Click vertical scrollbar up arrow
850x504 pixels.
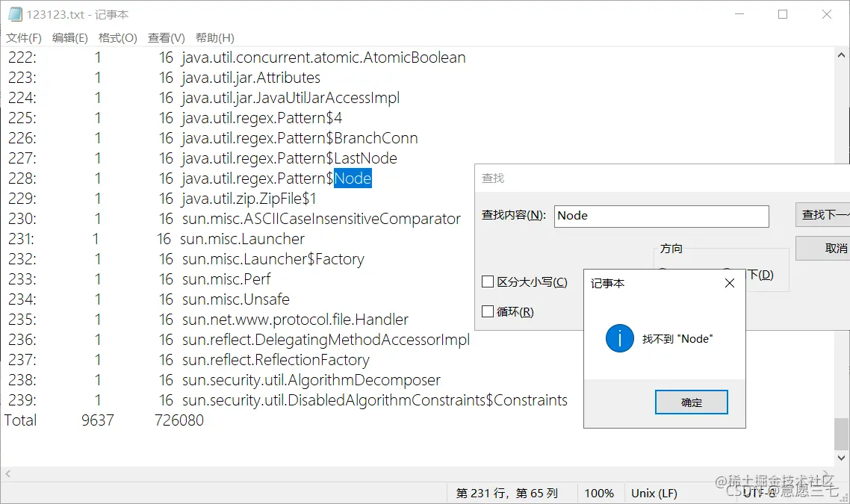pos(841,55)
